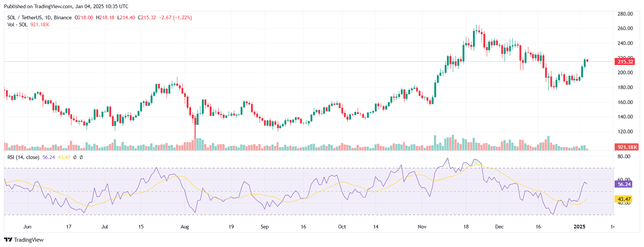The image size is (644, 247).
Task: Click the Published on TradingView.com header text
Action: tap(66, 6)
